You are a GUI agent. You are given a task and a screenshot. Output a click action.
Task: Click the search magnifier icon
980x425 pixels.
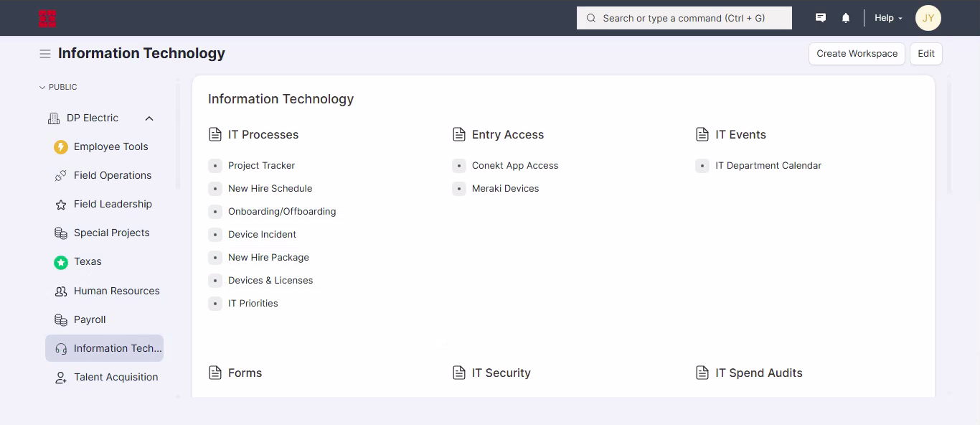[591, 18]
